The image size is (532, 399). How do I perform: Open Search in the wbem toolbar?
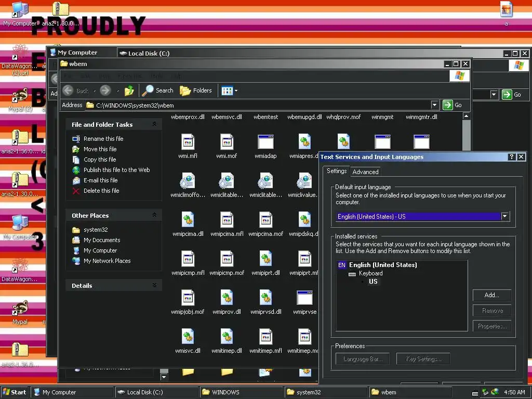click(x=157, y=90)
